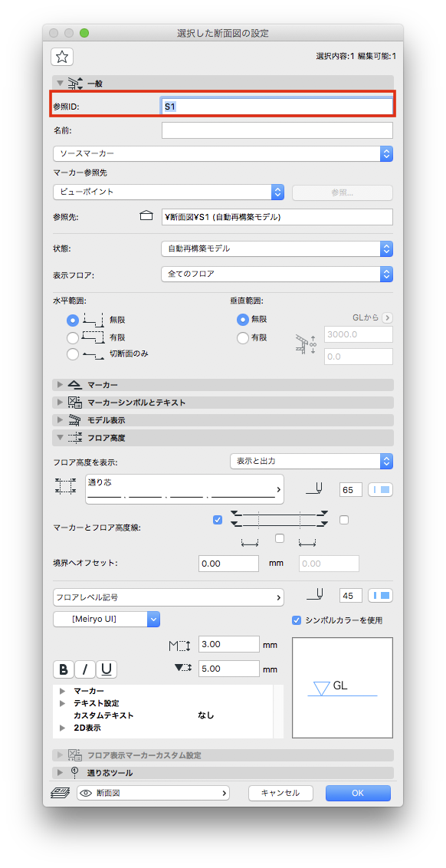Click the favorites star icon
The width and height of the screenshot is (446, 868).
62,57
